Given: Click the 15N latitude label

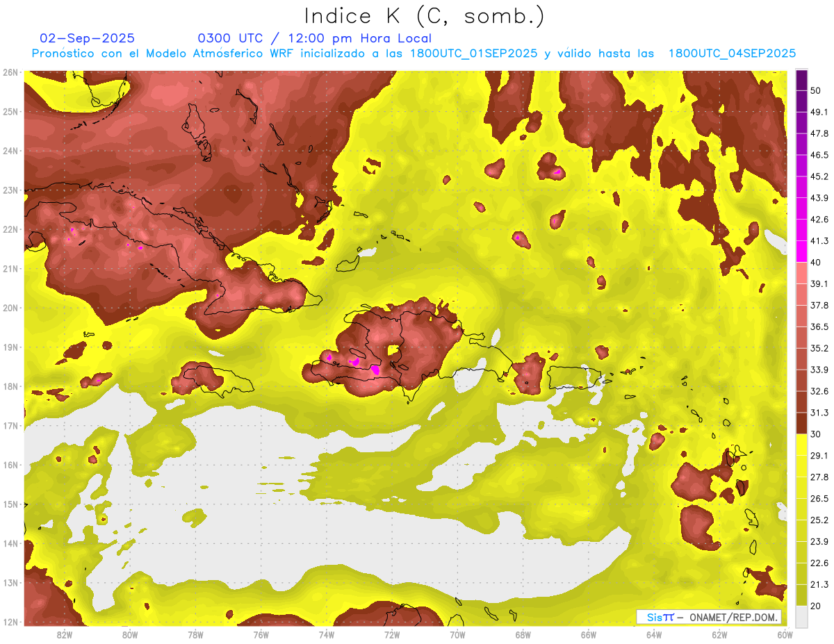Looking at the screenshot, I should (10, 504).
